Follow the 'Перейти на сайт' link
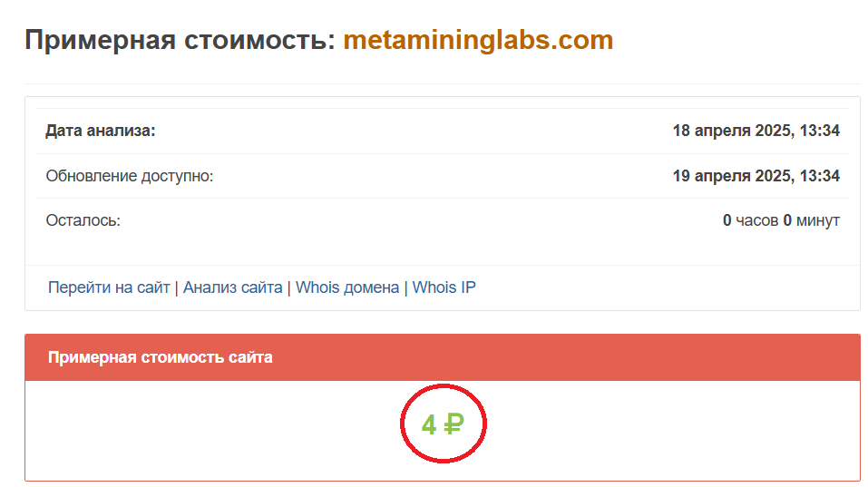The height and width of the screenshot is (487, 868). (109, 287)
